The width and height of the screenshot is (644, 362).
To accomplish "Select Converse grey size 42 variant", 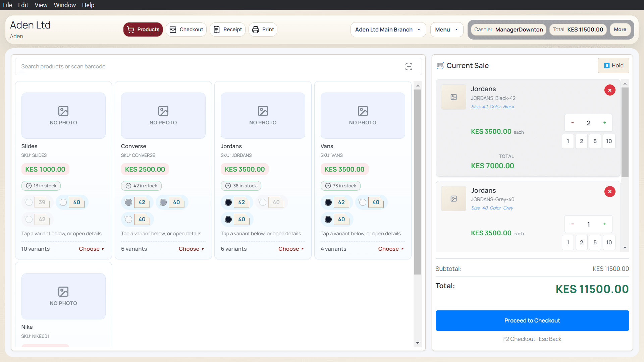I will pos(137,202).
